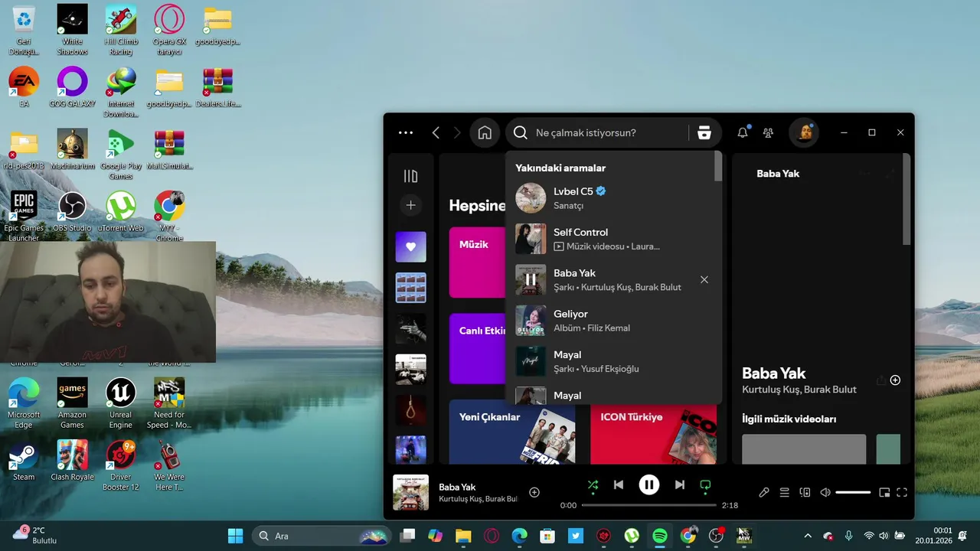The image size is (980, 551).
Task: Open OBS Studio from taskbar
Action: 716,536
